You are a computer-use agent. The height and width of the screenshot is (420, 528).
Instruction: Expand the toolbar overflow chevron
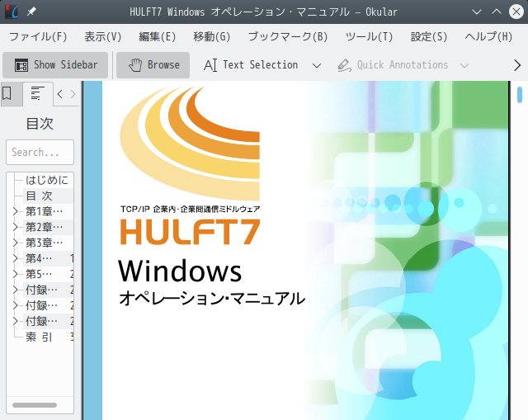click(x=517, y=65)
